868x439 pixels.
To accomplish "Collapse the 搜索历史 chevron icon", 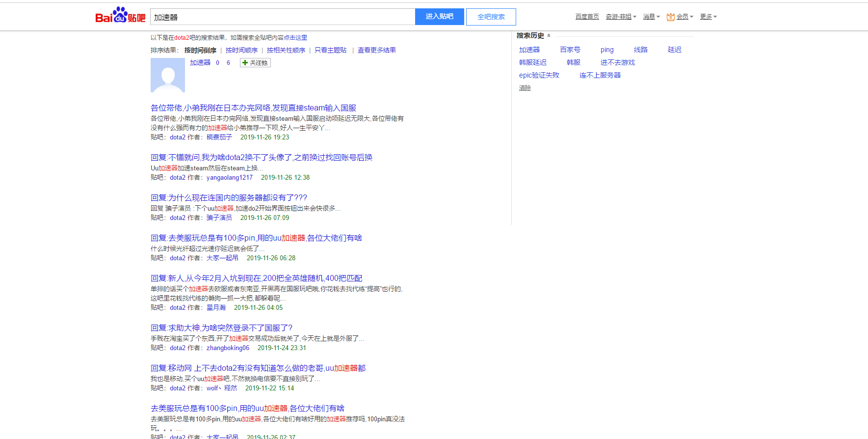I will click(x=549, y=35).
